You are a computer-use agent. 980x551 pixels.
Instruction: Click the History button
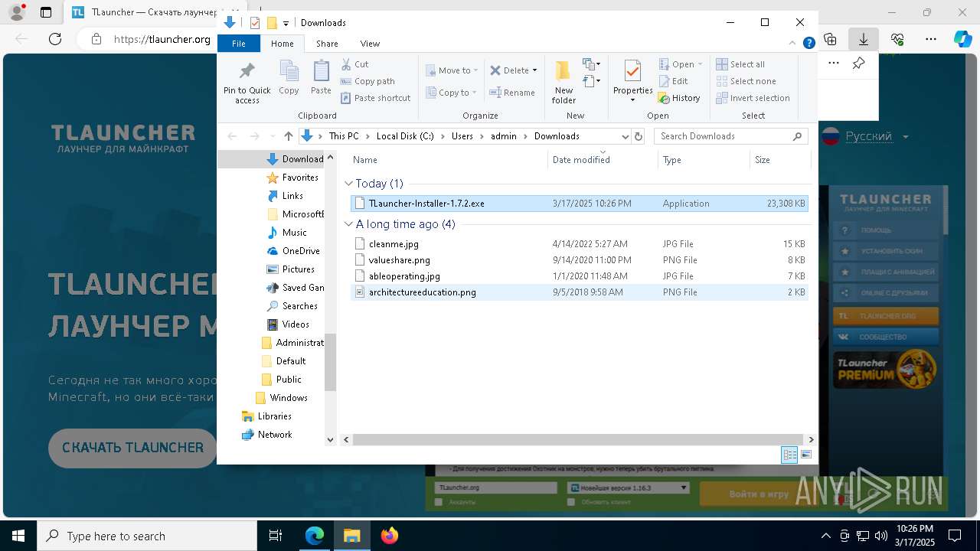tap(679, 98)
